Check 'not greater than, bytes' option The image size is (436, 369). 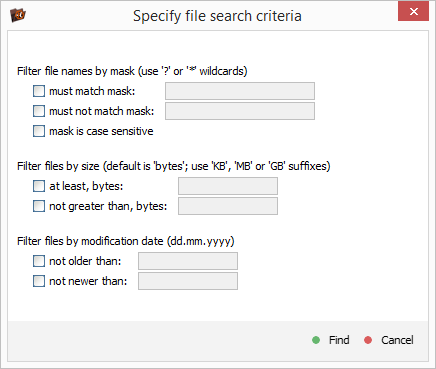[39, 206]
